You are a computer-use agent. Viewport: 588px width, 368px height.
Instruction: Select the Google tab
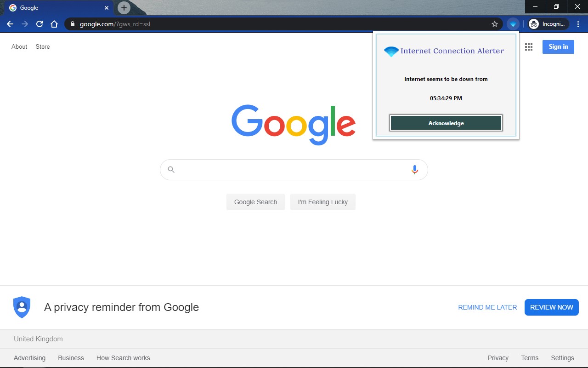[x=59, y=8]
